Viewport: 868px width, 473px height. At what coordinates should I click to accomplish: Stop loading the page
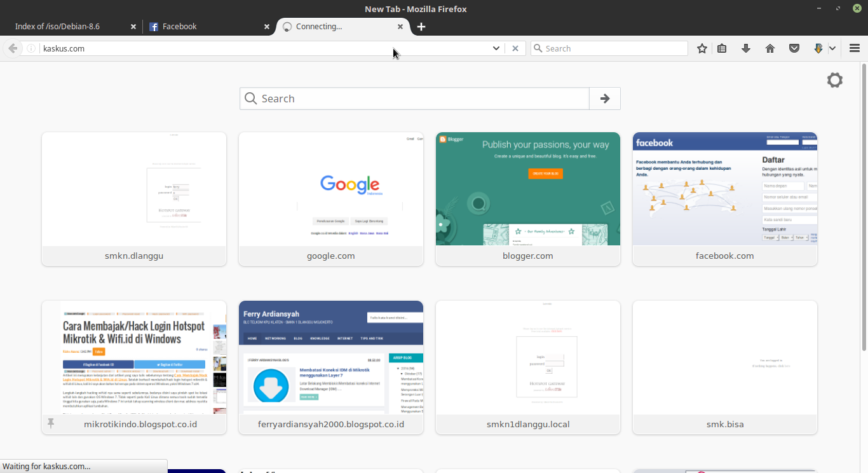(515, 48)
